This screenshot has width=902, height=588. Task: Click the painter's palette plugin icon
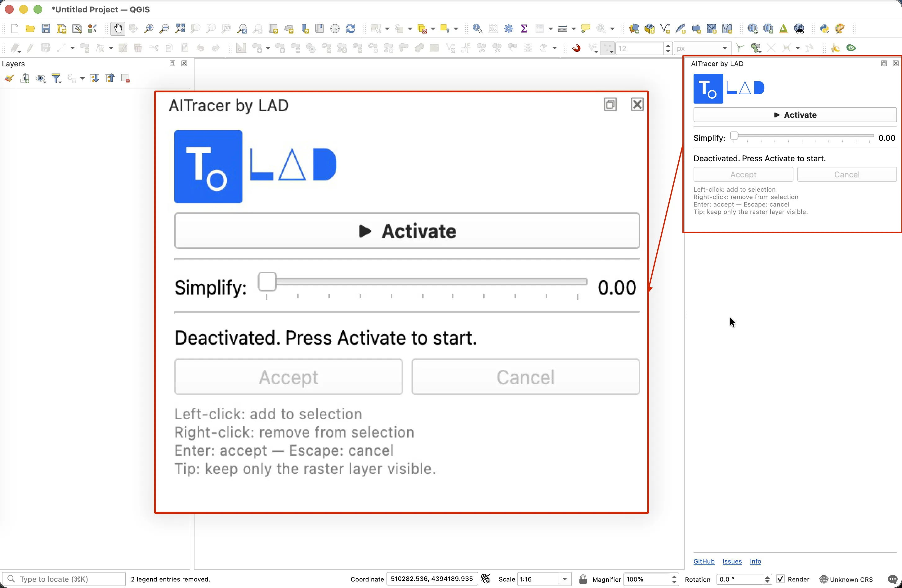point(840,29)
